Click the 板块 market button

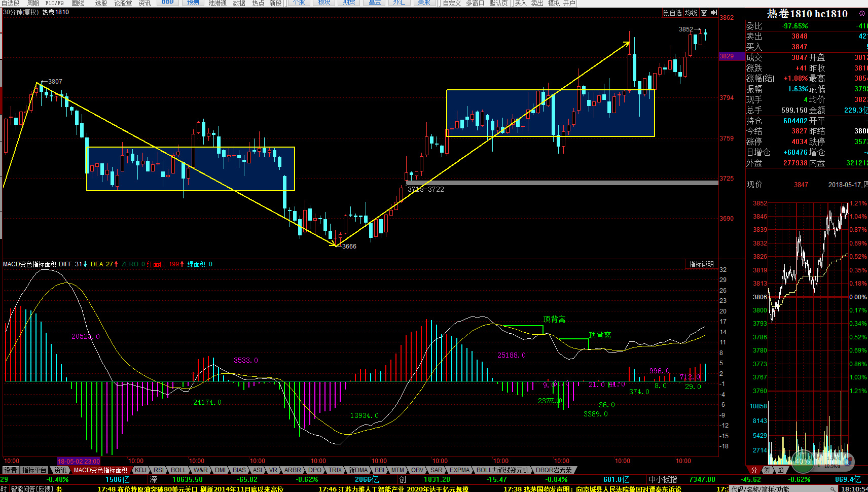click(x=324, y=3)
